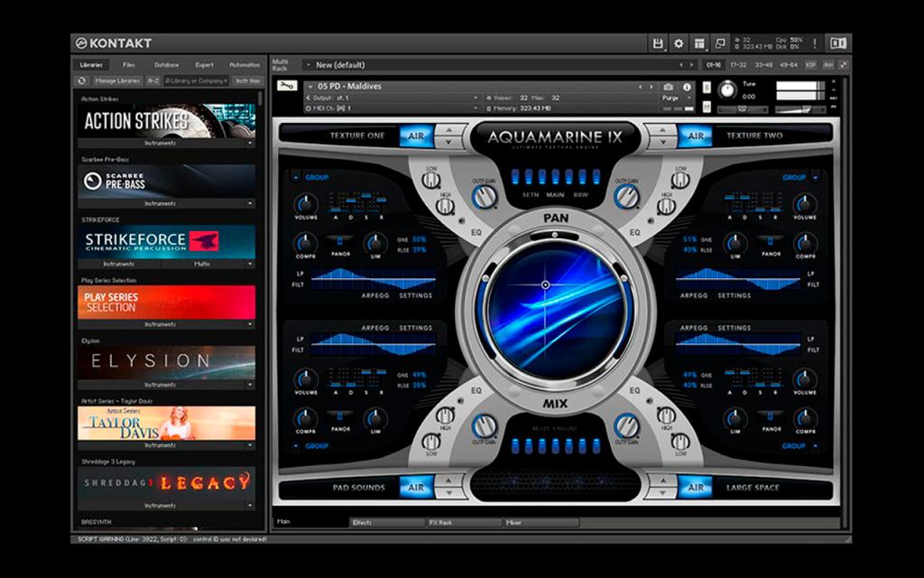
Task: Open Kontakt options gear icon
Action: [679, 43]
